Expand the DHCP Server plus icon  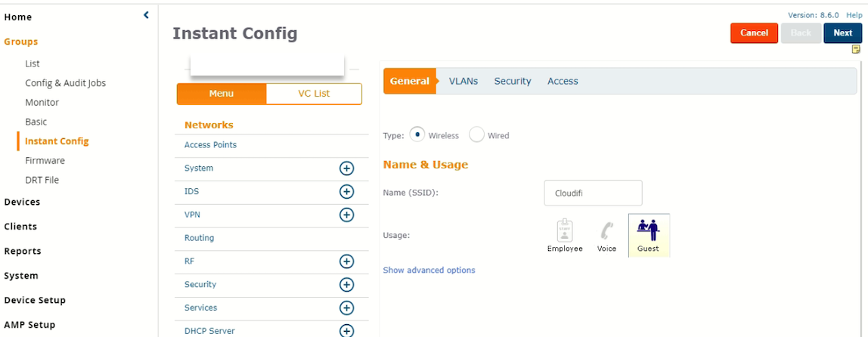(346, 330)
